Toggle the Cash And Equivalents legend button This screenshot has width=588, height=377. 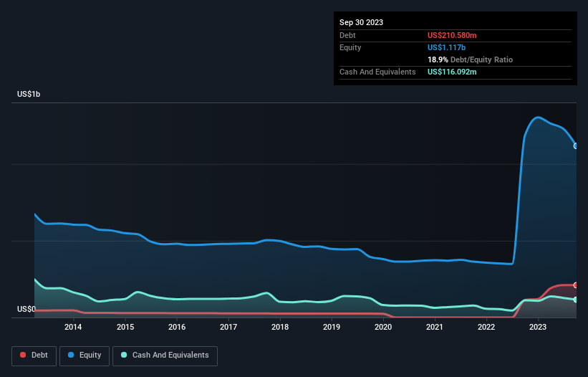(x=165, y=355)
